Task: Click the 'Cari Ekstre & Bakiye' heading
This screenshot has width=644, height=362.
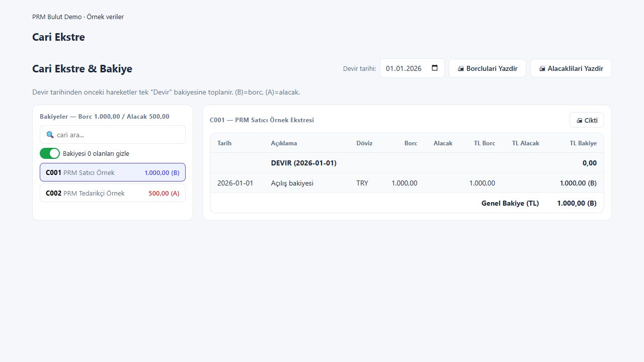Action: pos(82,68)
